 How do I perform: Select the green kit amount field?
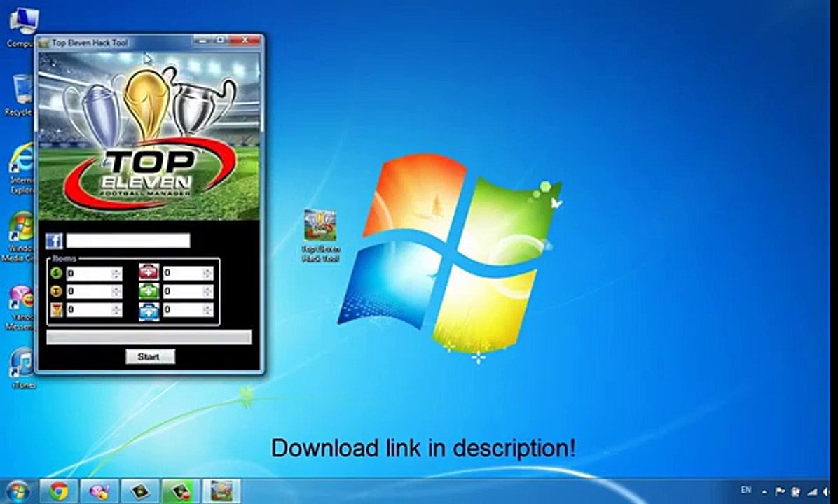point(188,291)
